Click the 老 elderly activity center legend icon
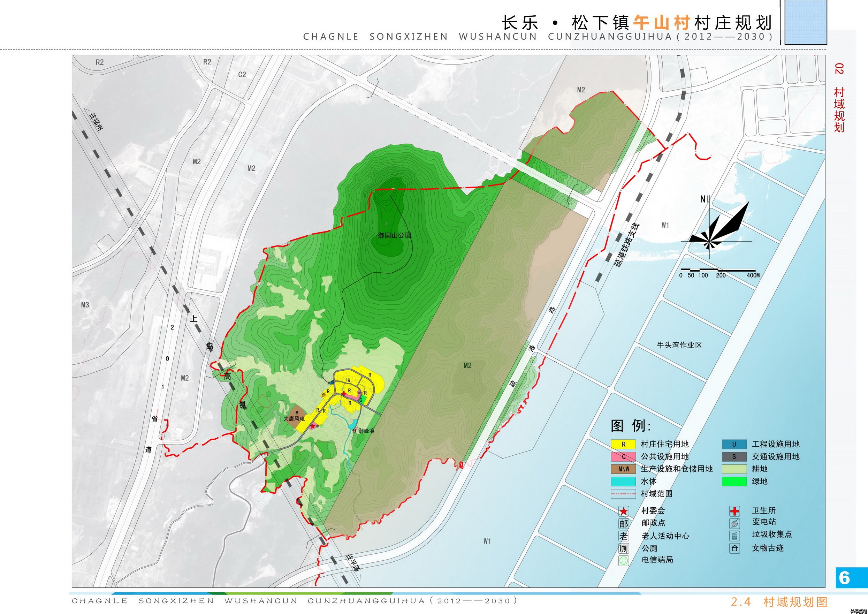The height and width of the screenshot is (614, 868). point(623,536)
